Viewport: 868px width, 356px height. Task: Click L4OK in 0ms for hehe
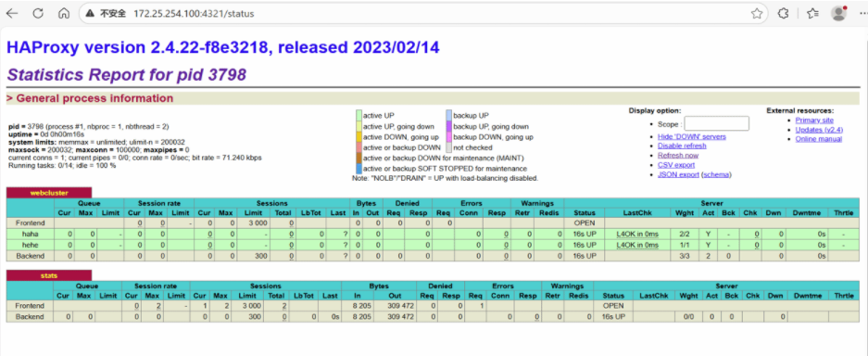pyautogui.click(x=637, y=245)
